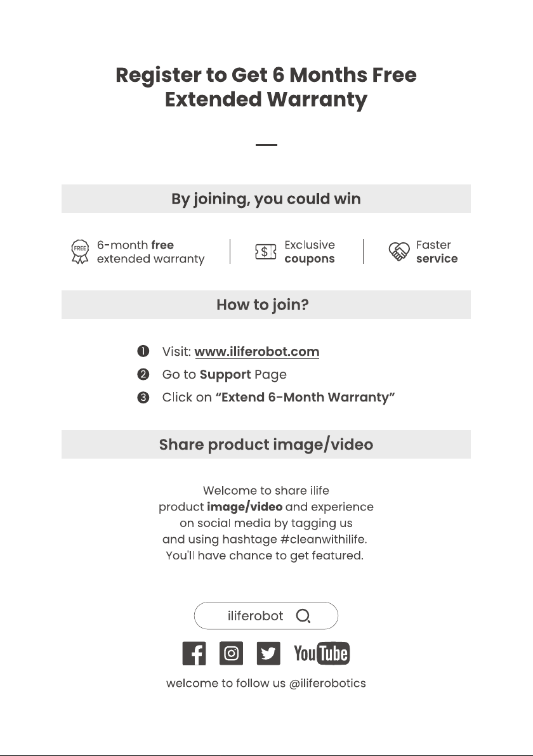Image resolution: width=533 pixels, height=756 pixels.
Task: Select the Twitter bird icon
Action: 268,653
